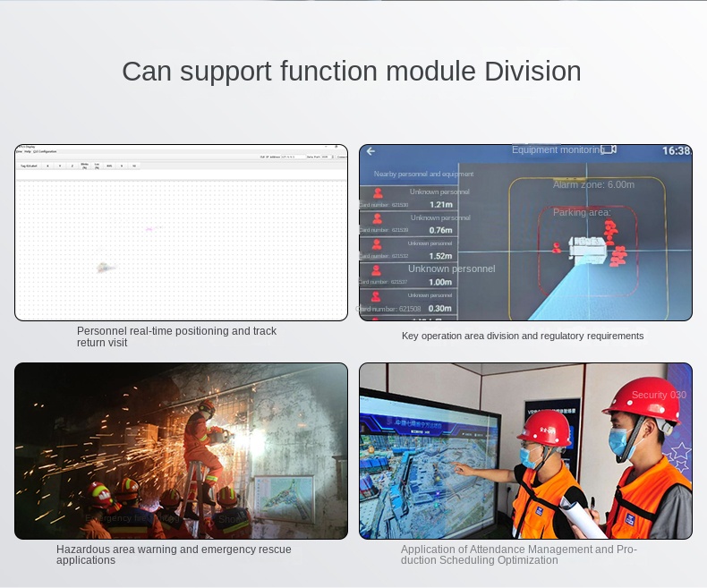Viewport: 707px width, 588px height.
Task: Click the Data Port input field
Action: 327,157
